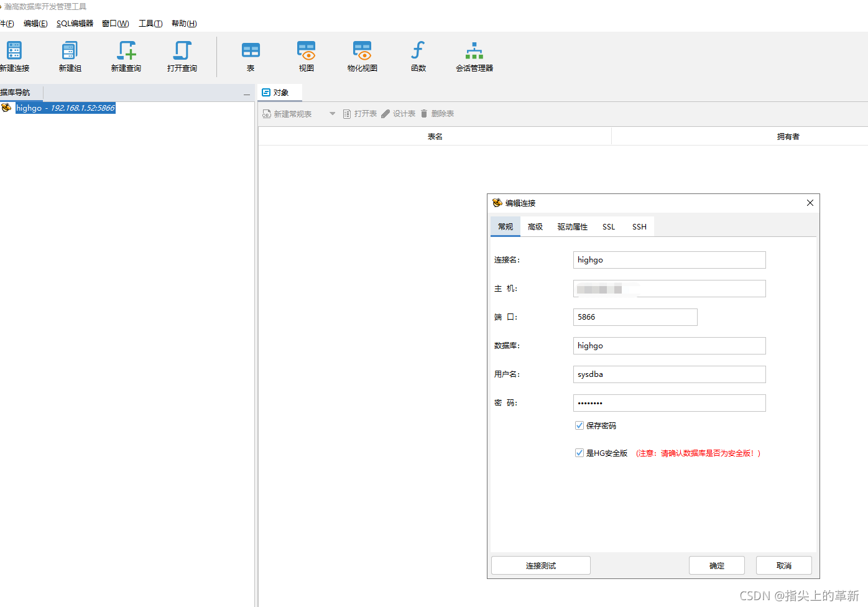Select the 表 table toolbar icon
Image resolution: width=868 pixels, height=607 pixels.
click(x=251, y=56)
